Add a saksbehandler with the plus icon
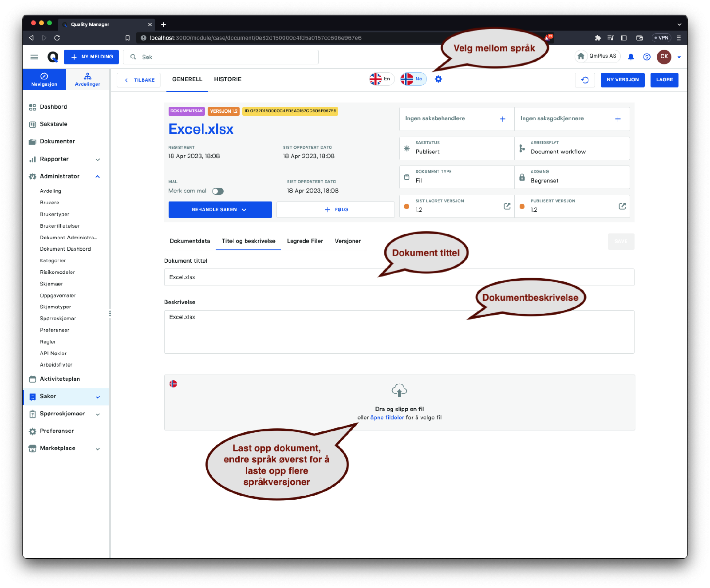The image size is (710, 588). [x=502, y=119]
